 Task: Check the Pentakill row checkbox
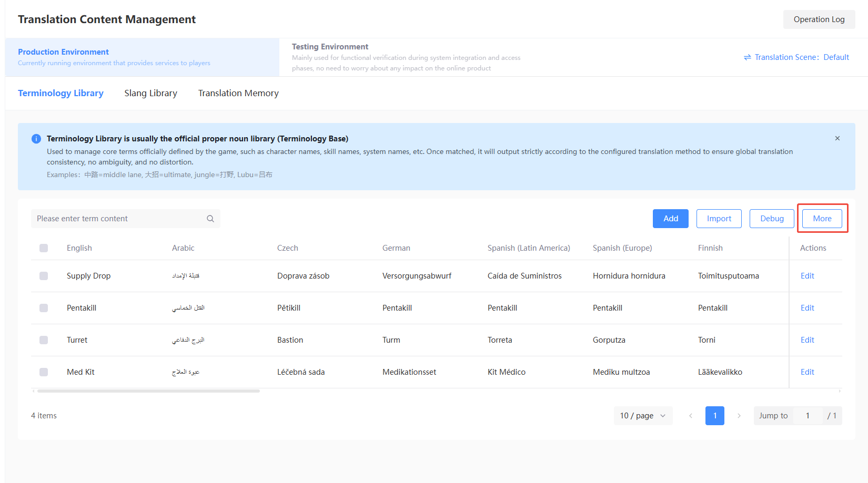pos(44,308)
